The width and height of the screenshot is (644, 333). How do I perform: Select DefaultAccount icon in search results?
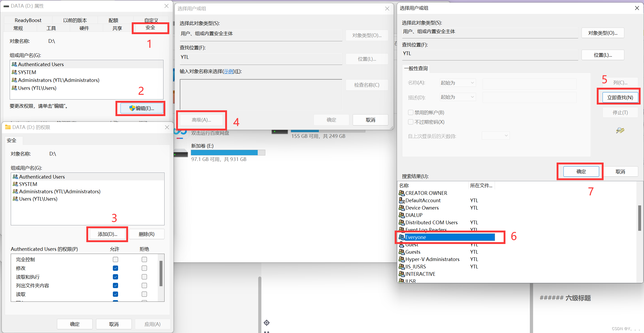point(402,200)
